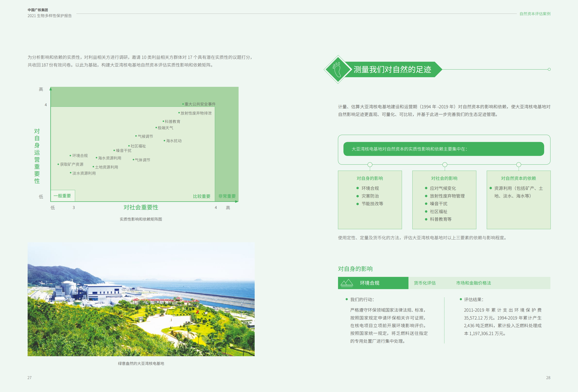Viewport: 578px width, 392px height.
Task: Click the 一般重要 zone label
Action: [62, 196]
